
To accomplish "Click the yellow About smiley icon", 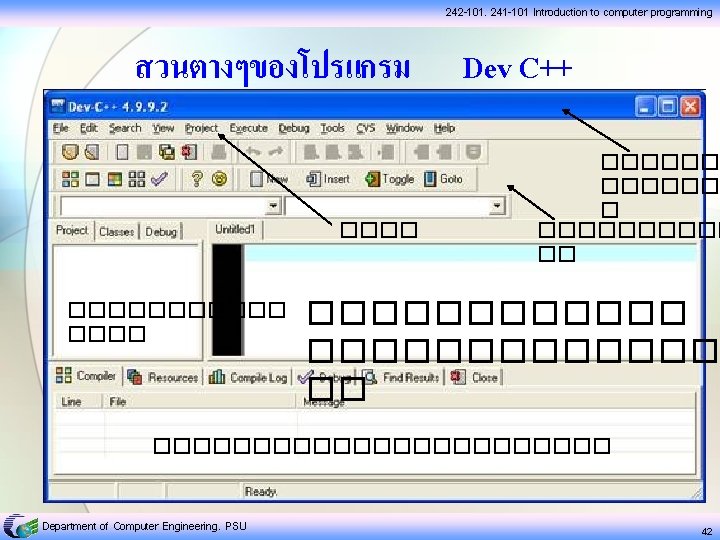I will (x=220, y=179).
